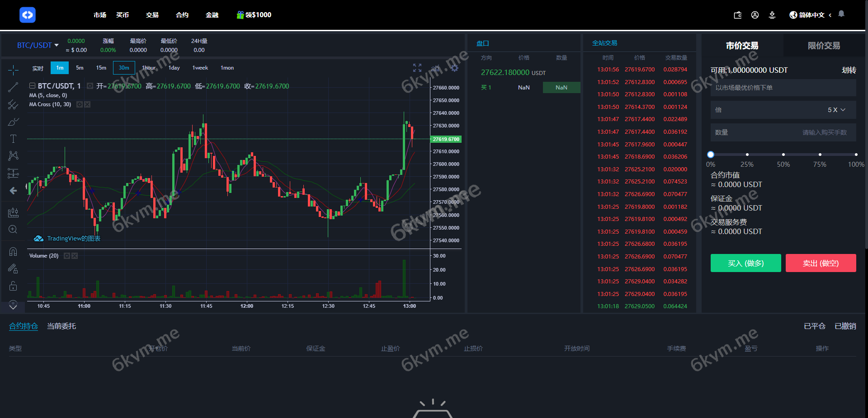Open chart settings via gear icon
This screenshot has width=868, height=418.
point(455,68)
